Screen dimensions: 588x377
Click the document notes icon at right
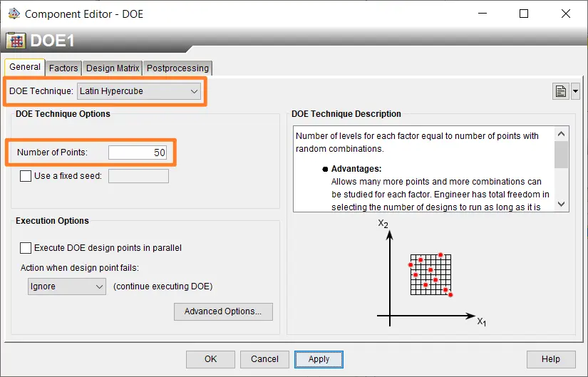560,91
